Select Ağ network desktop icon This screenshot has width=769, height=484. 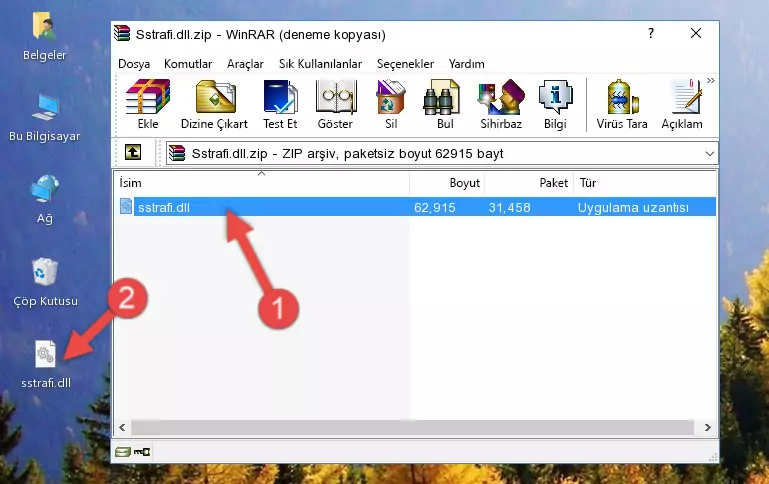click(x=45, y=200)
